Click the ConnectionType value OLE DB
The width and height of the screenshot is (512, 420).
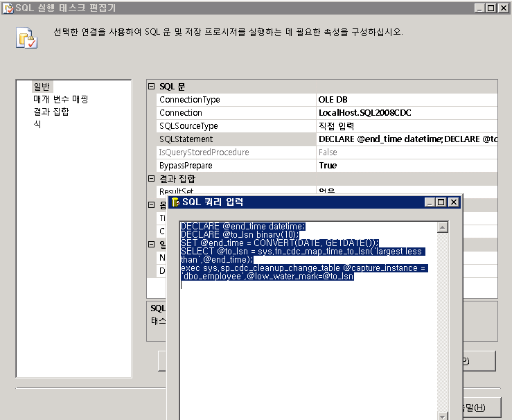[x=407, y=100]
